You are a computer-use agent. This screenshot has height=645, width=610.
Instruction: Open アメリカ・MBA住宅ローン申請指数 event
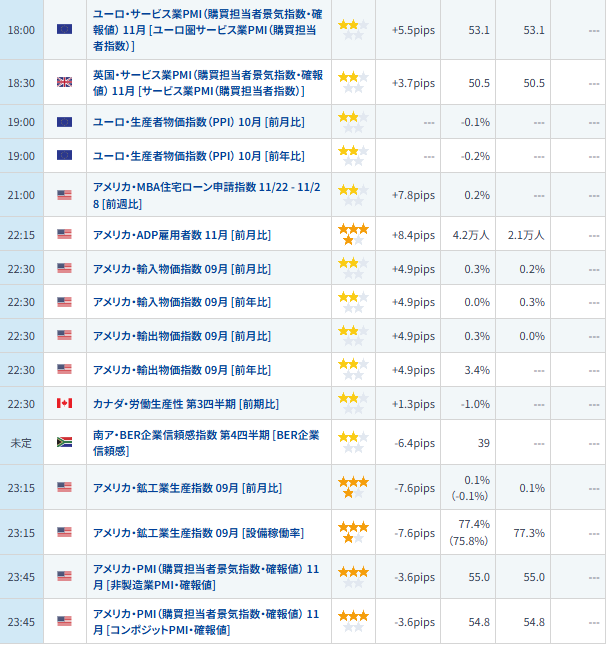[207, 195]
